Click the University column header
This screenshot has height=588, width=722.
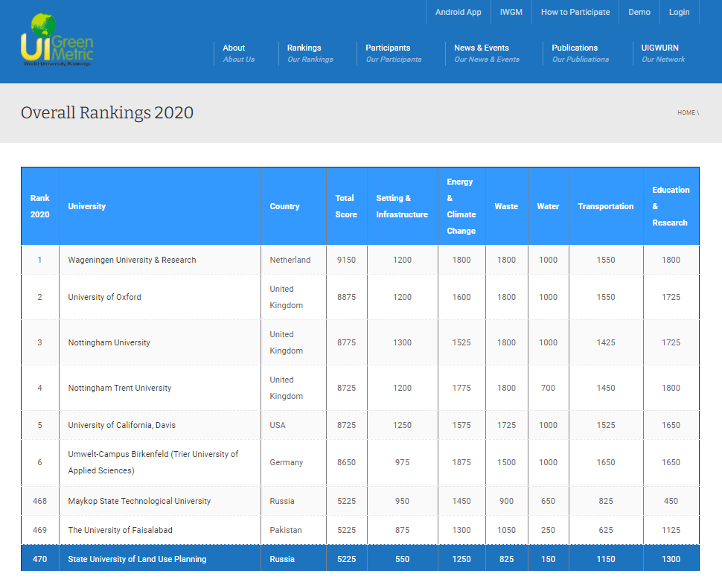point(160,206)
